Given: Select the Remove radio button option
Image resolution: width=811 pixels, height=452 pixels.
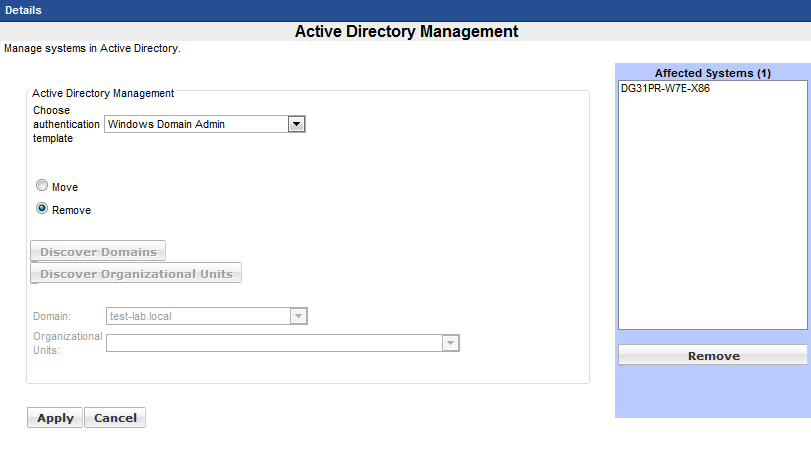Looking at the screenshot, I should (42, 209).
